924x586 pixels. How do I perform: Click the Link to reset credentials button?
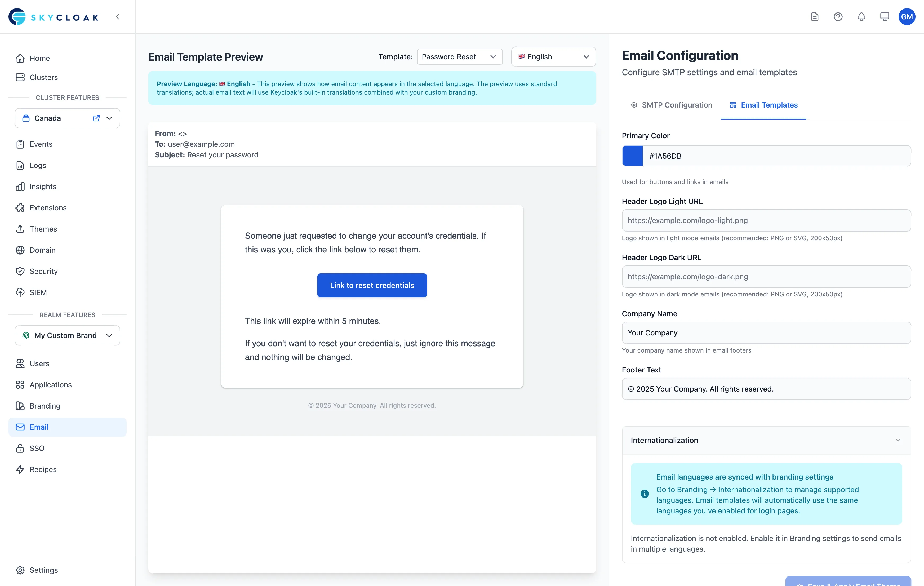(x=372, y=285)
